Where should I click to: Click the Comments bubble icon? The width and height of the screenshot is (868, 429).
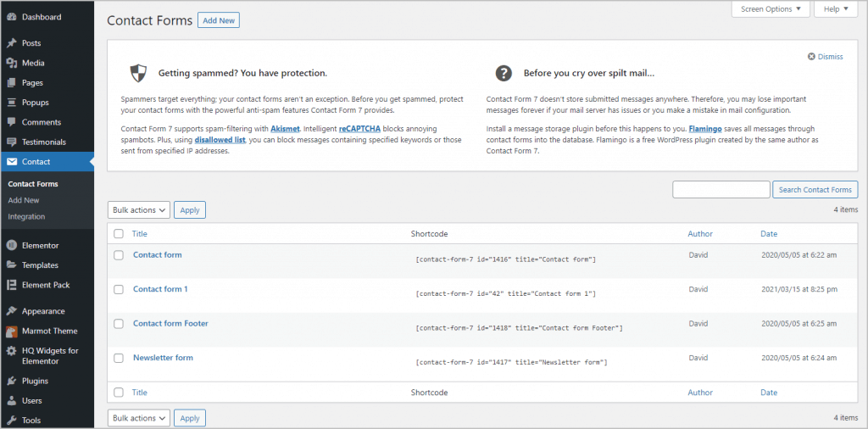pos(12,122)
